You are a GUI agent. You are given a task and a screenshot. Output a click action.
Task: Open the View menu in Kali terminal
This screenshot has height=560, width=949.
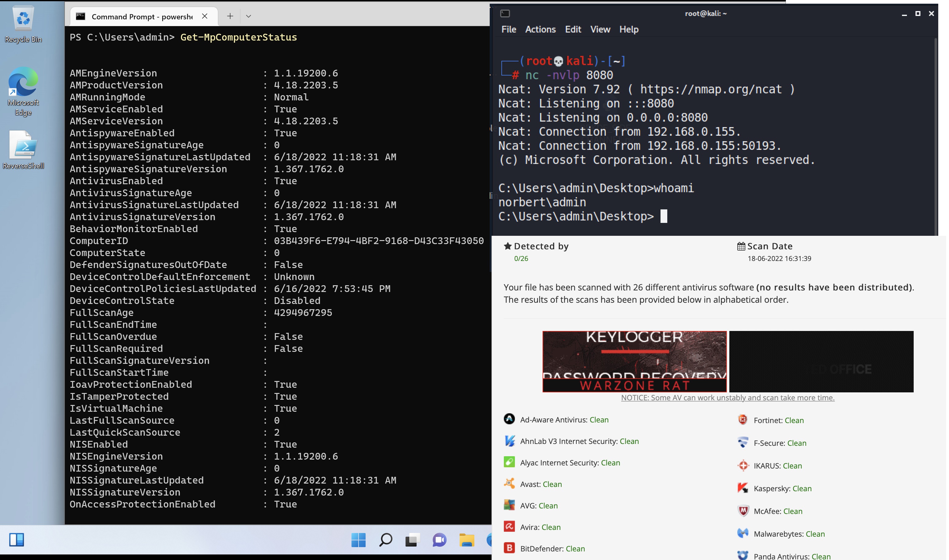point(600,29)
